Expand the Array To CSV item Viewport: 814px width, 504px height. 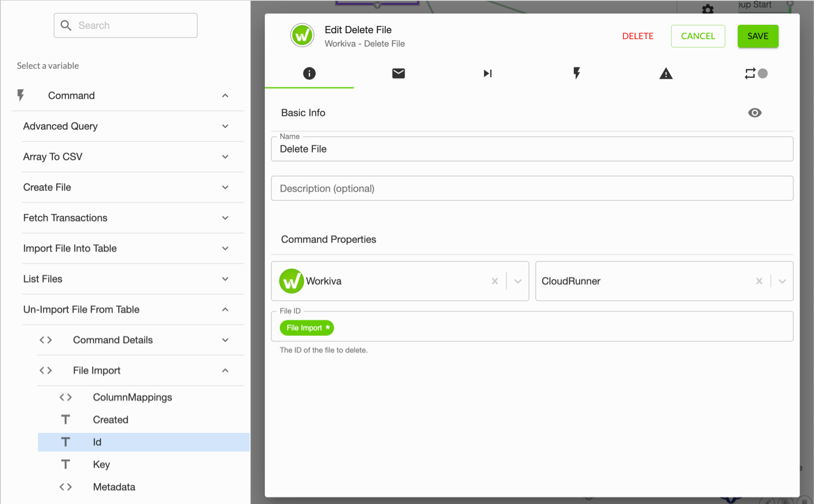pos(225,157)
